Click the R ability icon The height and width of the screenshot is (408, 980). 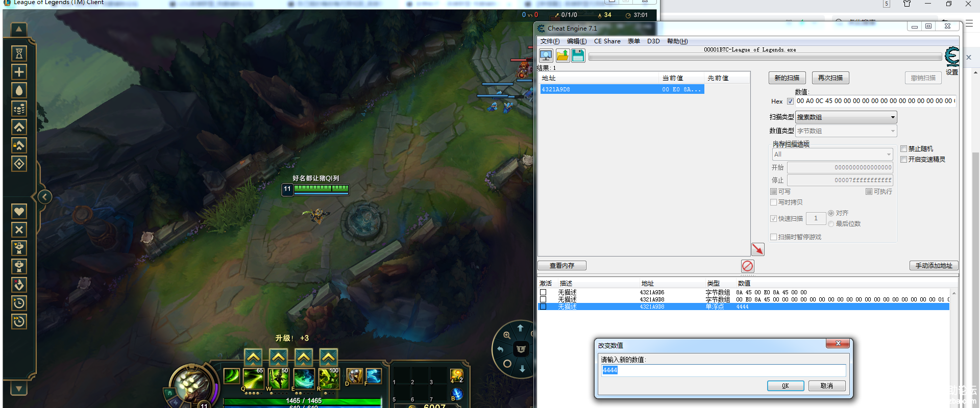coord(329,379)
